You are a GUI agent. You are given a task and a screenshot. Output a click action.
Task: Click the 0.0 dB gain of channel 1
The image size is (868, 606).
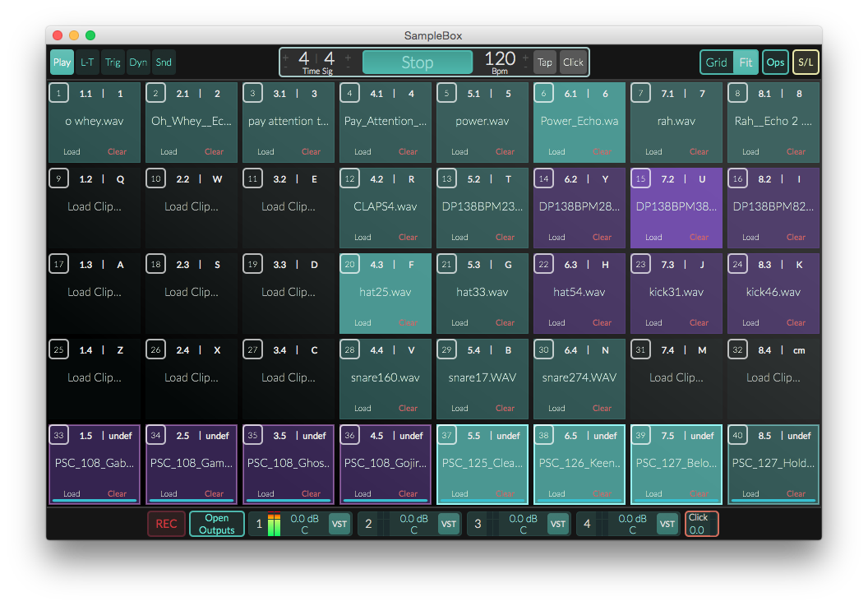tap(304, 519)
